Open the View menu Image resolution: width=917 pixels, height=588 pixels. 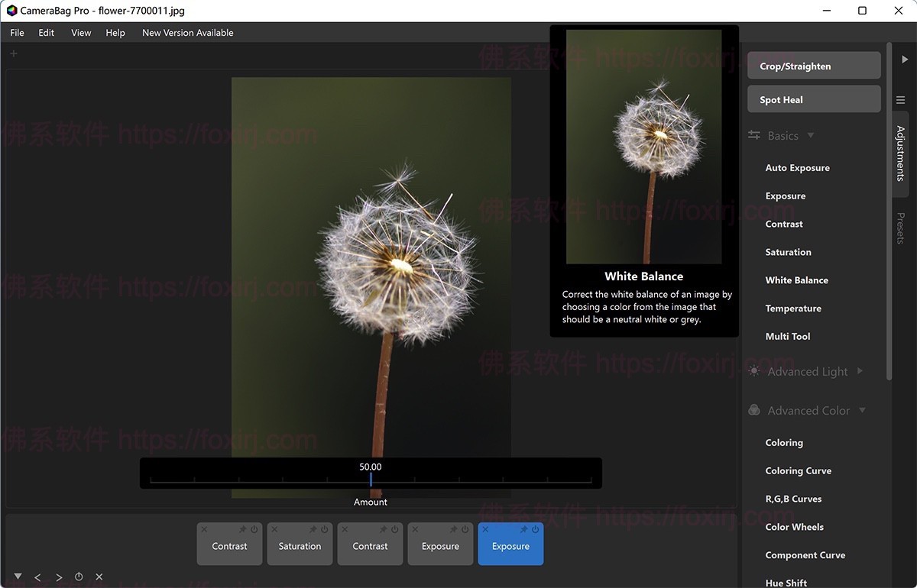[81, 33]
